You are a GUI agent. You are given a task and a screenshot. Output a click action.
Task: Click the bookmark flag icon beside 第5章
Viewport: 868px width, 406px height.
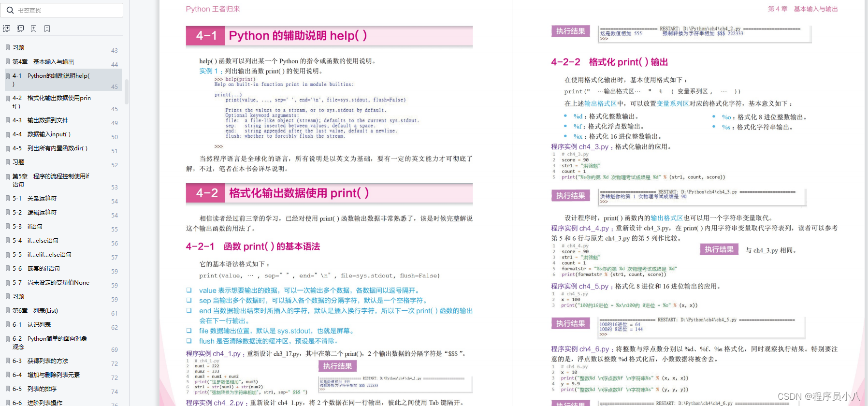coord(8,176)
